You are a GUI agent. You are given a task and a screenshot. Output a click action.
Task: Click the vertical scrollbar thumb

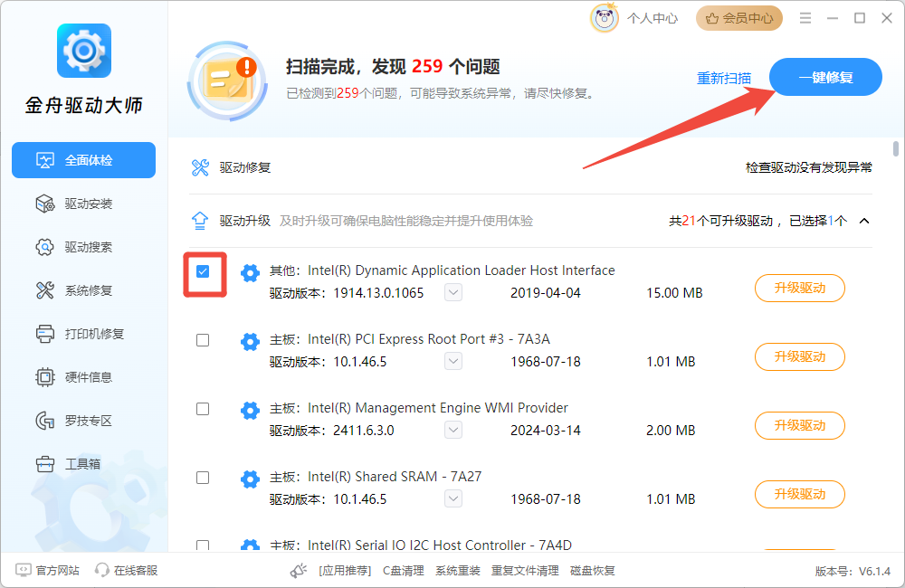pyautogui.click(x=896, y=148)
